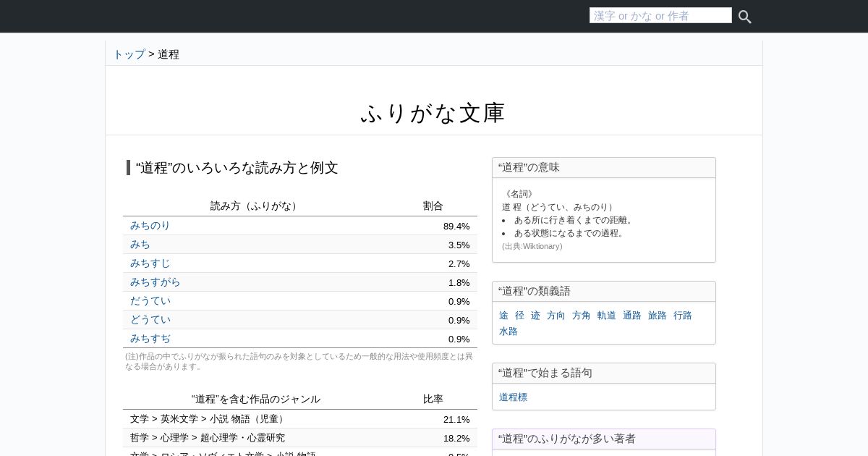
Task: Click the “道程”の意味 panel header
Action: 604,168
